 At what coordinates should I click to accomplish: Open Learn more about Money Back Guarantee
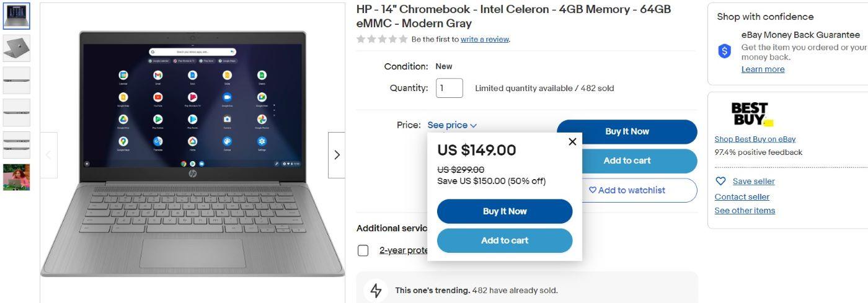[x=763, y=69]
